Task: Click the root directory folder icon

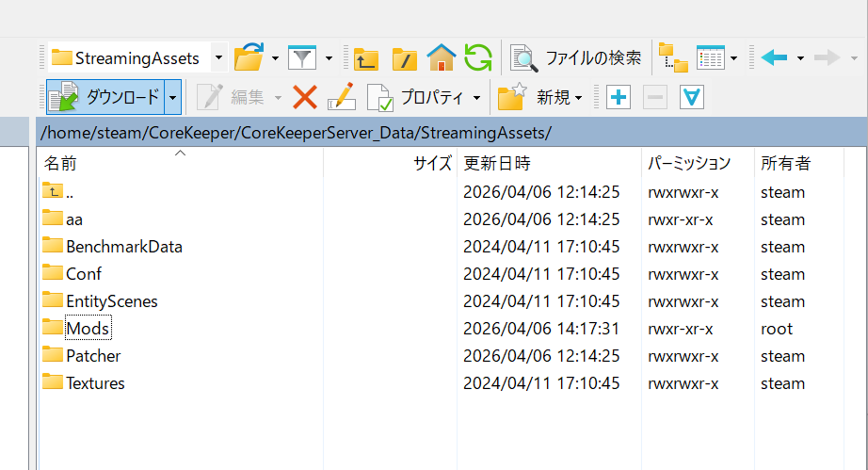Action: [x=404, y=58]
